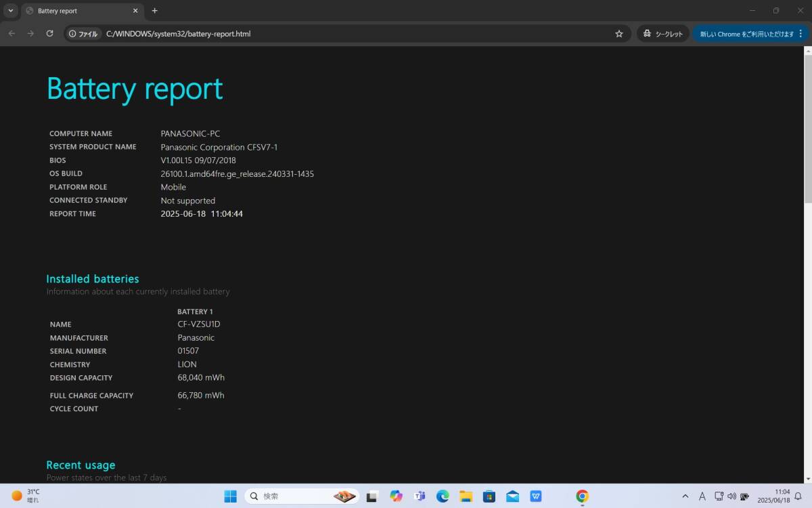Click the report time 2025-06-18 11:04:44
The width and height of the screenshot is (812, 508).
click(202, 213)
